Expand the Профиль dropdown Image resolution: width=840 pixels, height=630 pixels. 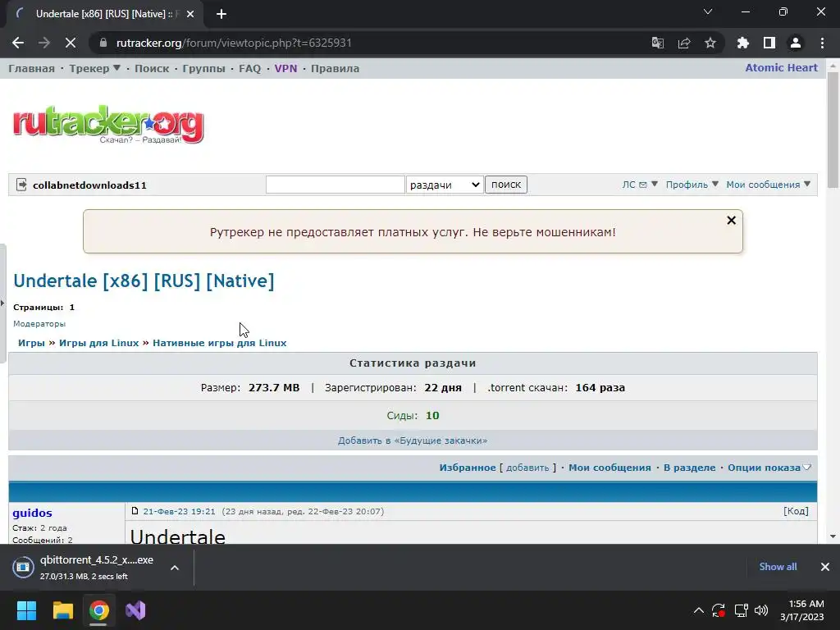692,185
